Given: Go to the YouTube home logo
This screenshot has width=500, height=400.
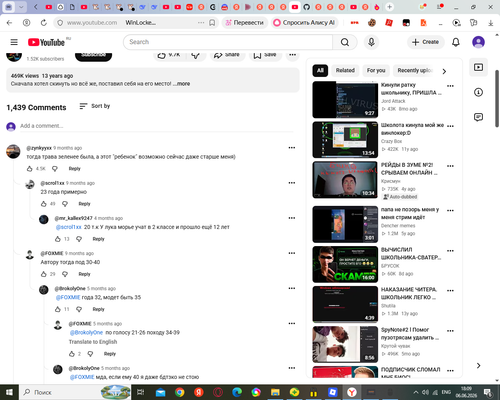Looking at the screenshot, I should [46, 42].
